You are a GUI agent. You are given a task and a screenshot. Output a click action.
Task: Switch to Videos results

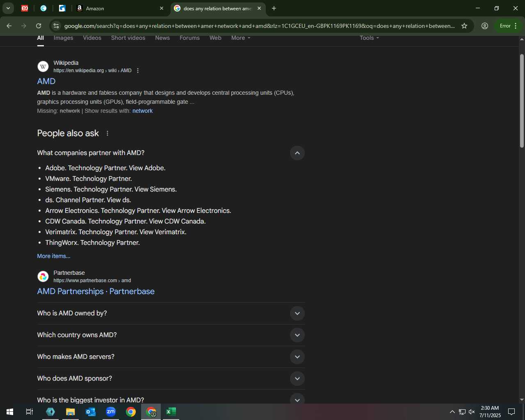(x=92, y=38)
